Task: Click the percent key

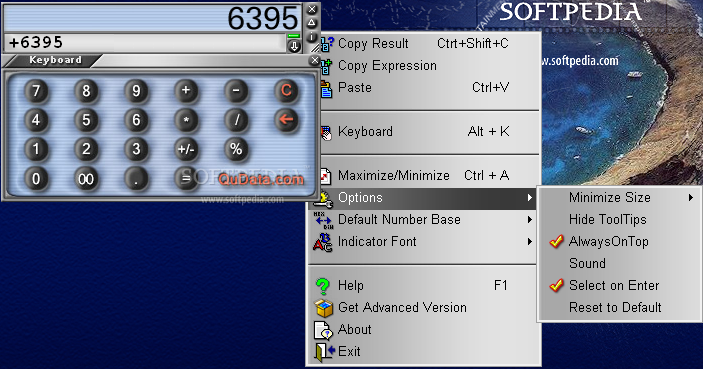Action: pos(236,150)
